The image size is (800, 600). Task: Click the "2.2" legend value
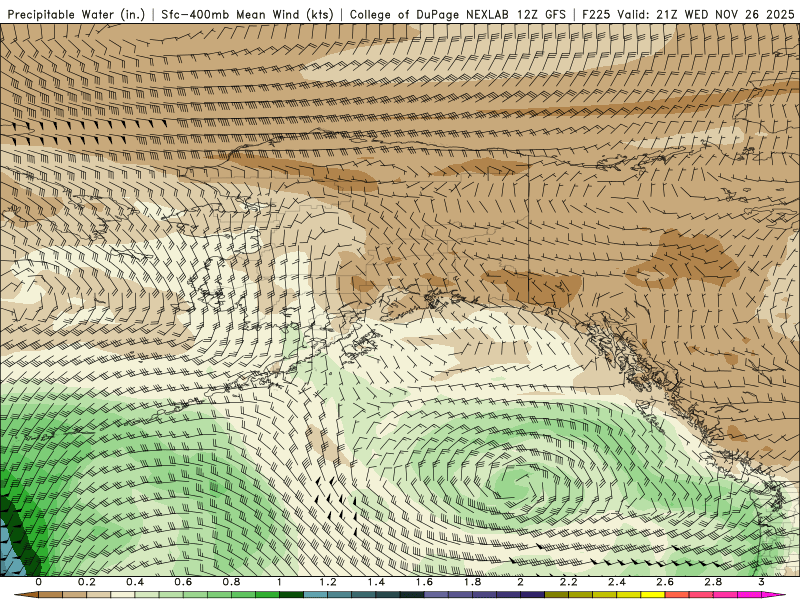click(569, 582)
